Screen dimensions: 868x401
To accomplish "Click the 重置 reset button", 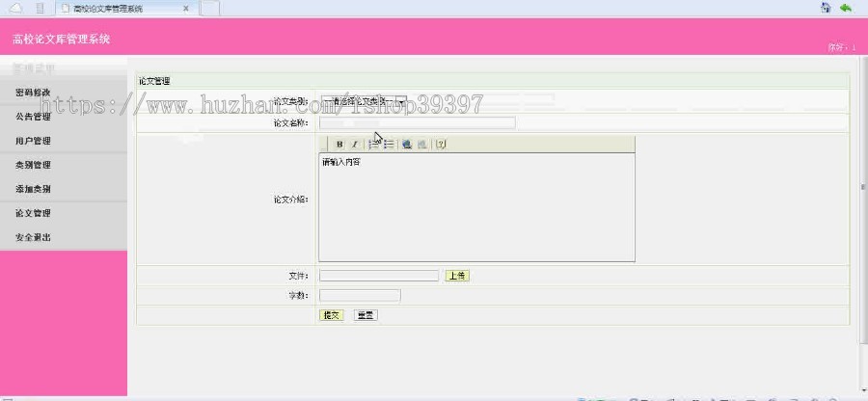I will pyautogui.click(x=366, y=315).
